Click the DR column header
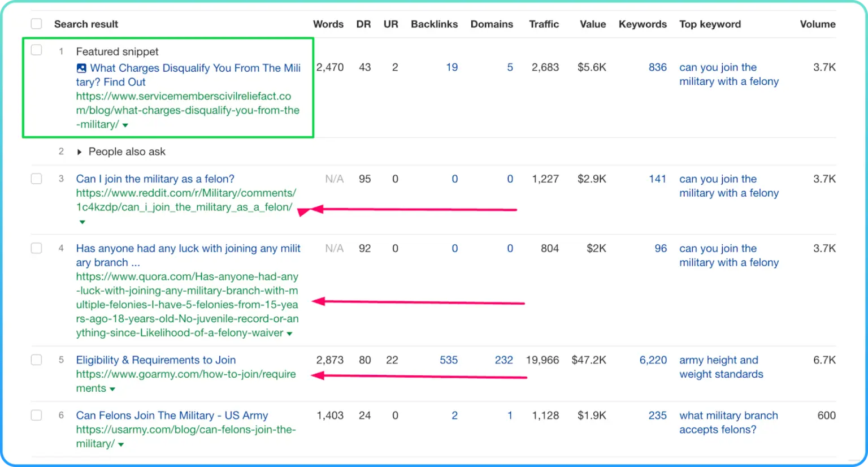 tap(363, 24)
